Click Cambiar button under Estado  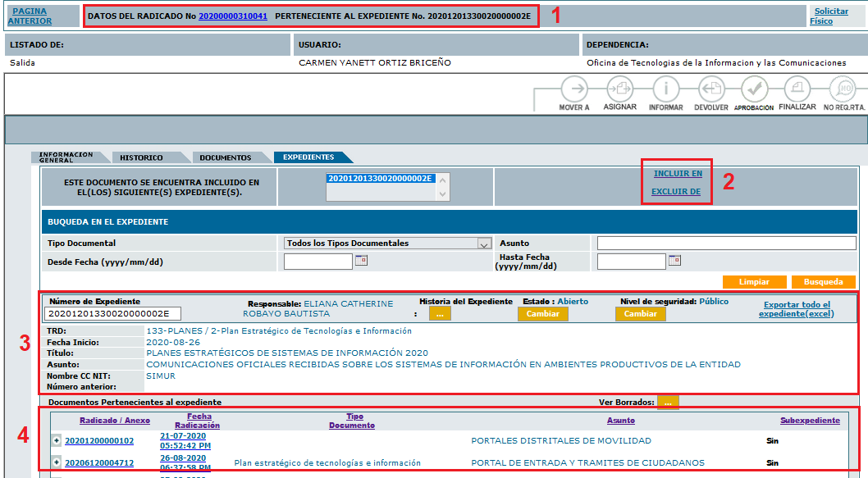pyautogui.click(x=542, y=314)
